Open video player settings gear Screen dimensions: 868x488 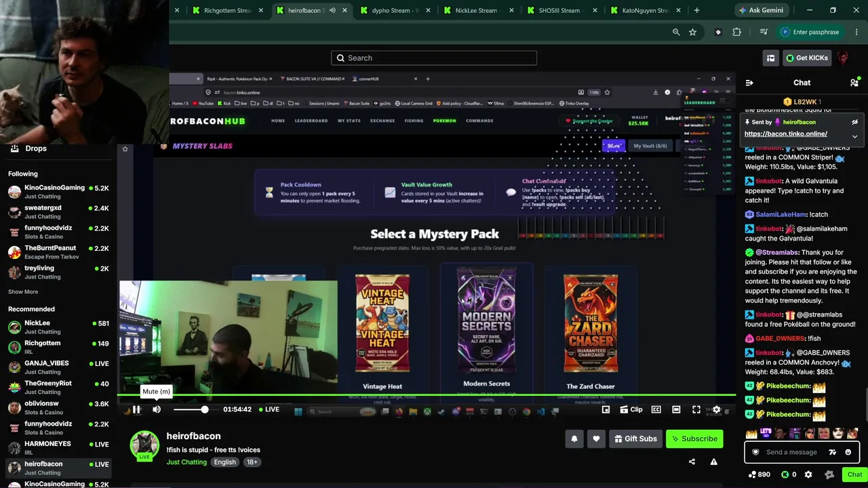[x=716, y=409]
